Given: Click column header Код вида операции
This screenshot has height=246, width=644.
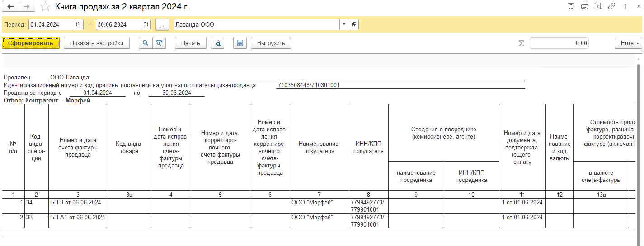Looking at the screenshot, I should pos(37,147).
